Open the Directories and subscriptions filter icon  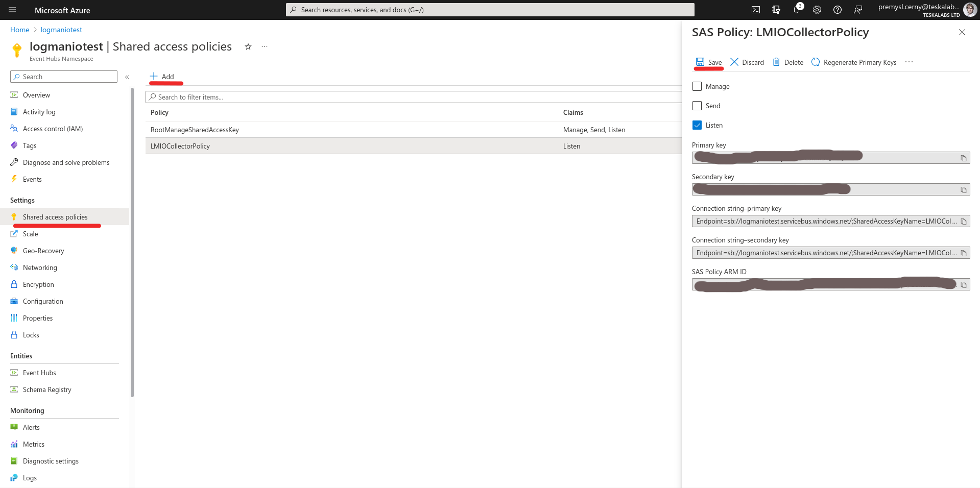point(776,10)
